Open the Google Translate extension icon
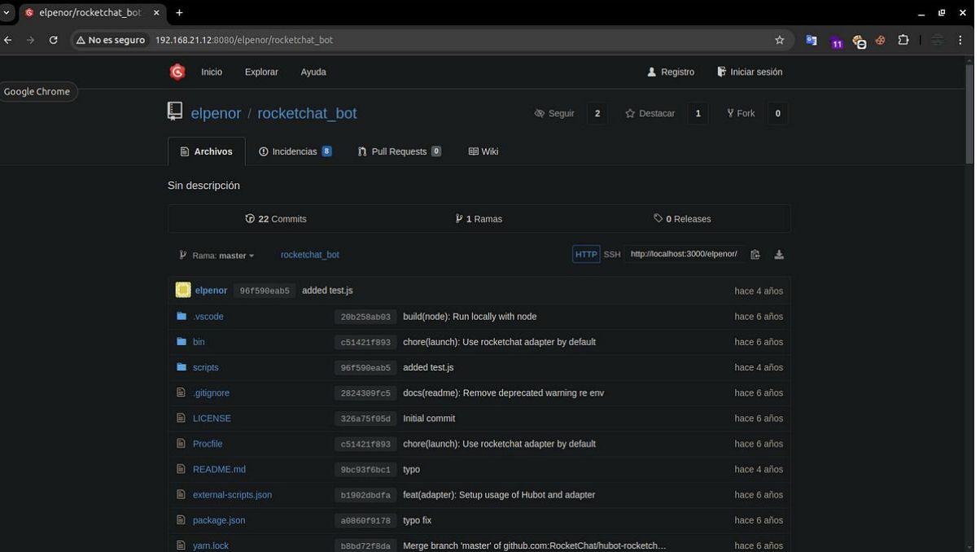Image resolution: width=980 pixels, height=552 pixels. click(x=811, y=40)
